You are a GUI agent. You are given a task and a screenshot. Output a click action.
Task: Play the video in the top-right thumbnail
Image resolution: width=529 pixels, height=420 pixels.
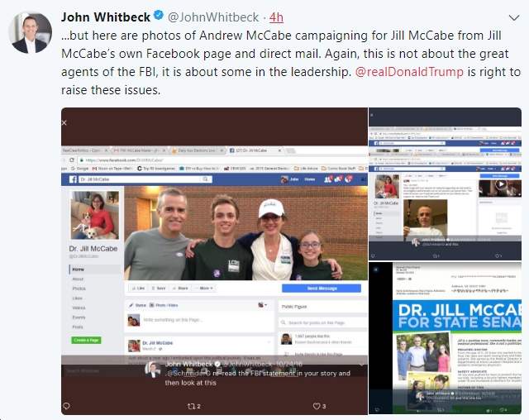pyautogui.click(x=501, y=184)
